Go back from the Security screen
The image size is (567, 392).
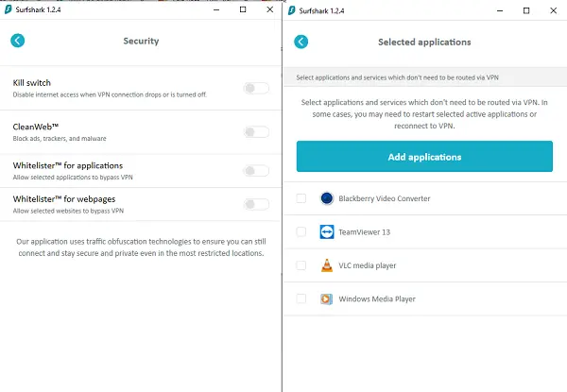click(17, 41)
